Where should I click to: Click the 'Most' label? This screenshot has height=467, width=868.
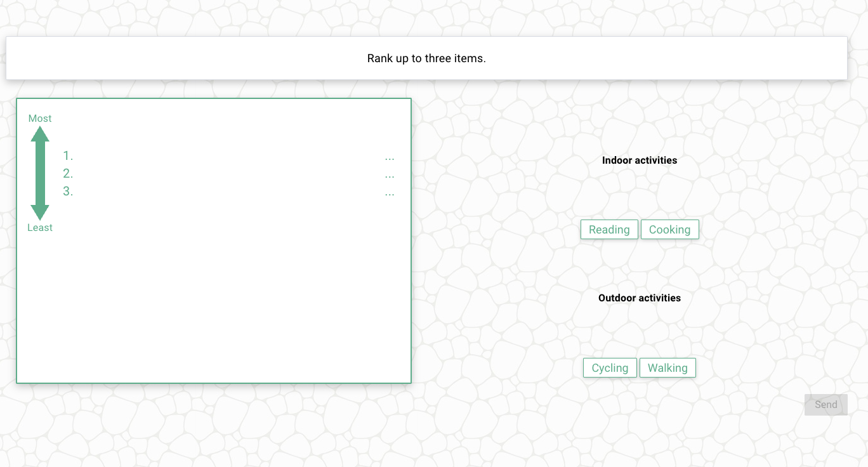click(x=40, y=119)
